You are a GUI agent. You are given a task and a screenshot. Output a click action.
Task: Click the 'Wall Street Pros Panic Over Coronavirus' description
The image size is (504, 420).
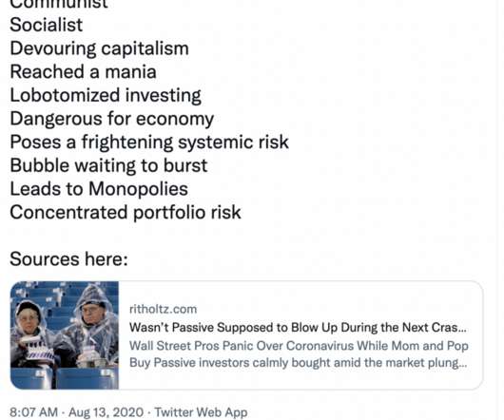(299, 346)
